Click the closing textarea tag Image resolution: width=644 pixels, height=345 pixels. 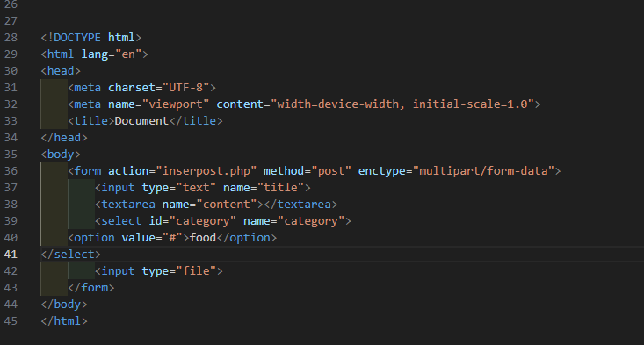[x=300, y=205]
